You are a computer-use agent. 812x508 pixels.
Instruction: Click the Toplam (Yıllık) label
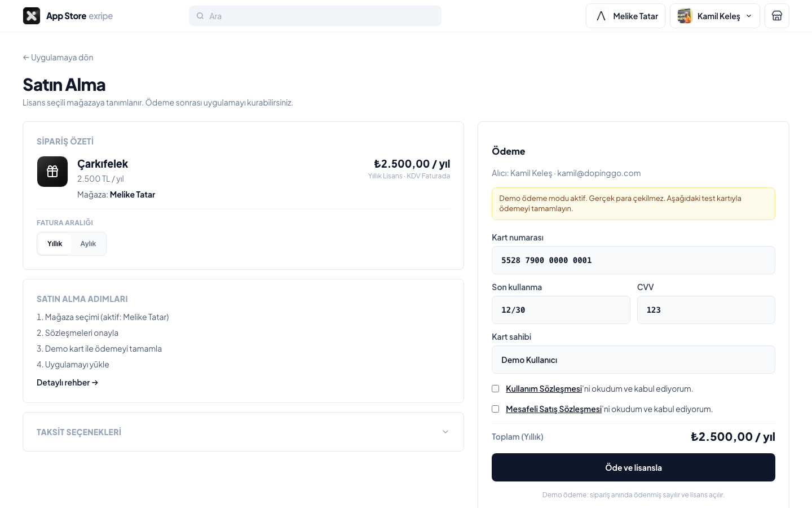click(x=518, y=437)
